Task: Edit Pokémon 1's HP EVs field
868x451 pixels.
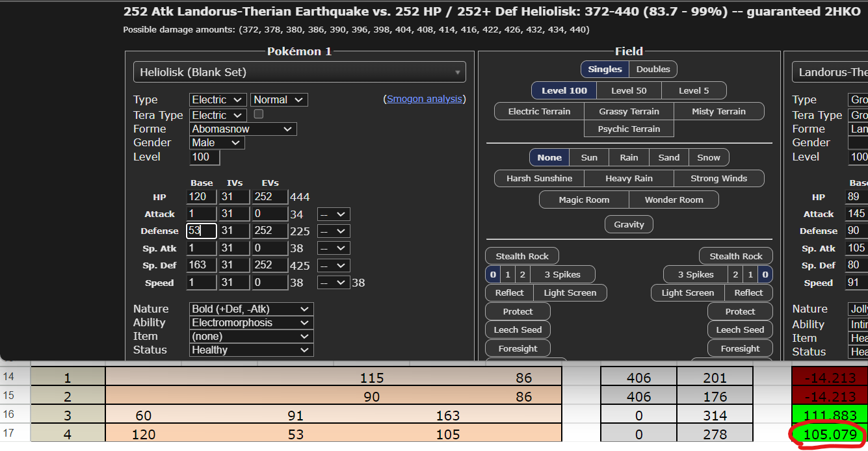Action: tap(269, 197)
